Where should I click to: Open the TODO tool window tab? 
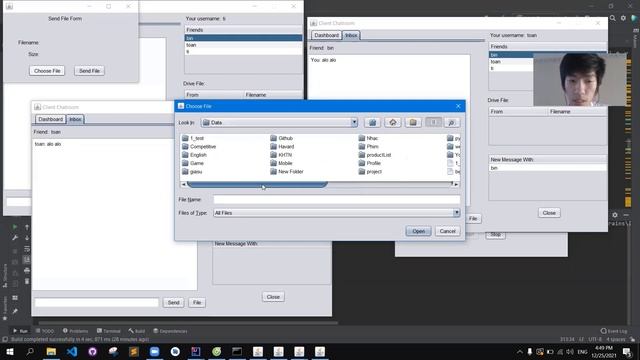tap(45, 331)
